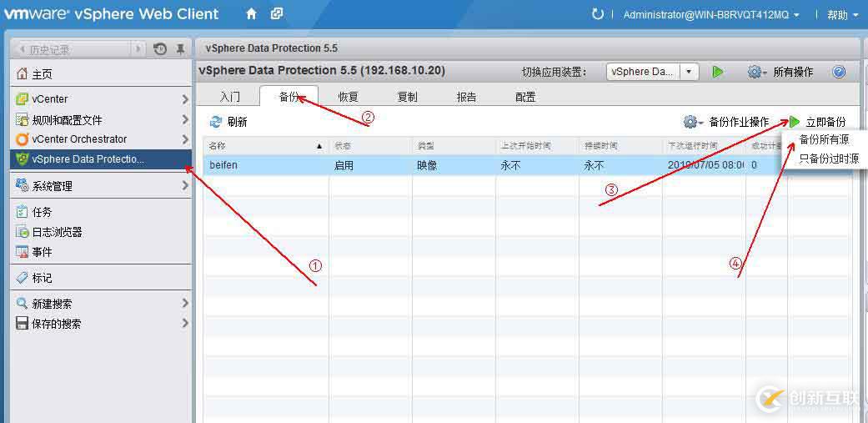Expand the 新建搜索 chevron
Screen dimensions: 868x423
185,304
